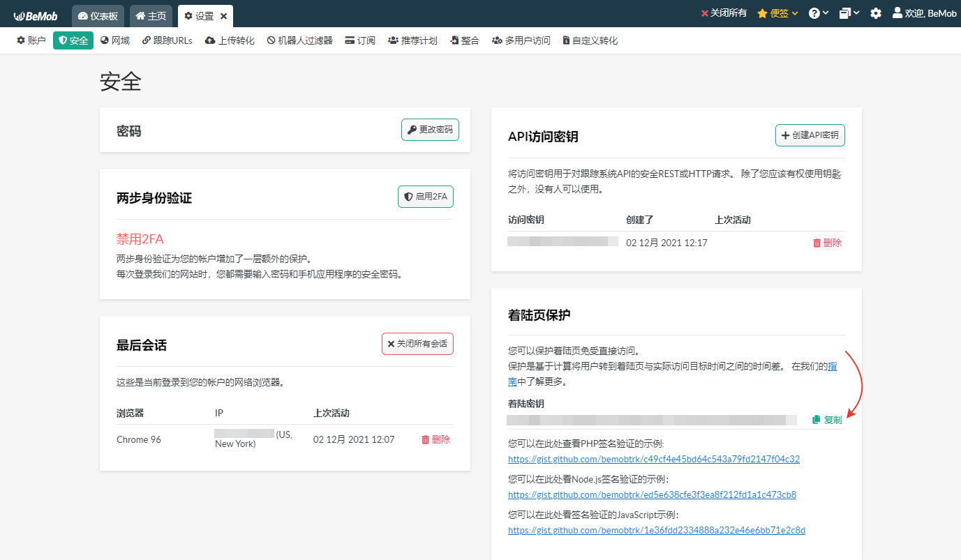Viewport: 961px width, 560px height.
Task: Click the 关闭所有会话 button
Action: pyautogui.click(x=417, y=344)
